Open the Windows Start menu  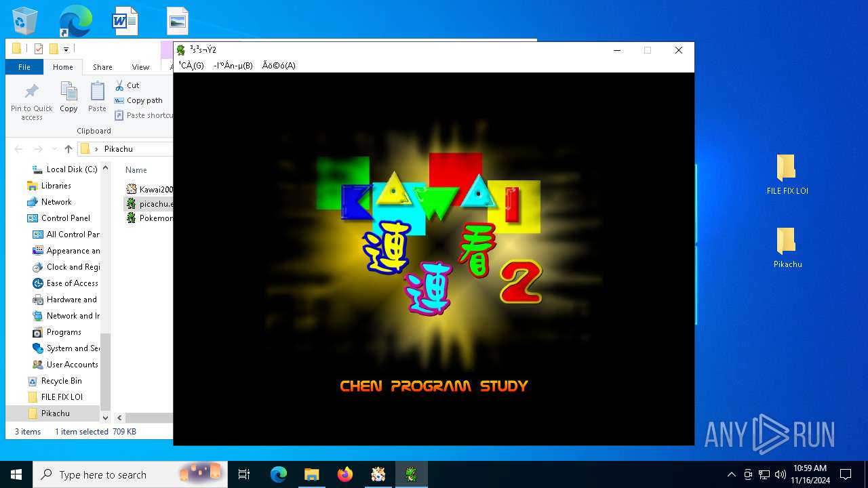pos(16,474)
